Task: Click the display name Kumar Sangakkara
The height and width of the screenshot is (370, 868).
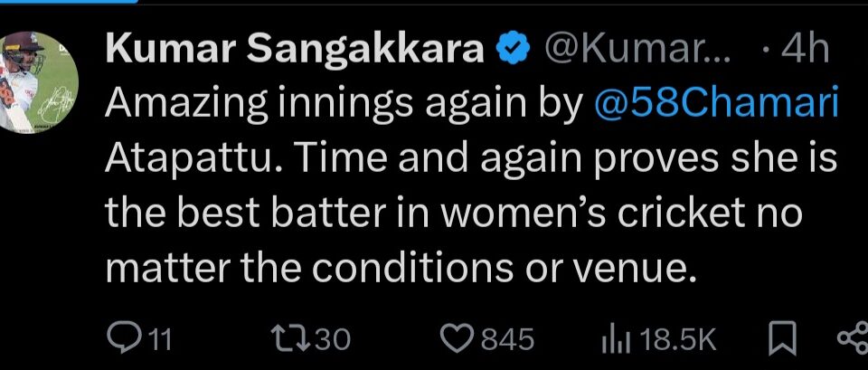Action: [x=295, y=52]
